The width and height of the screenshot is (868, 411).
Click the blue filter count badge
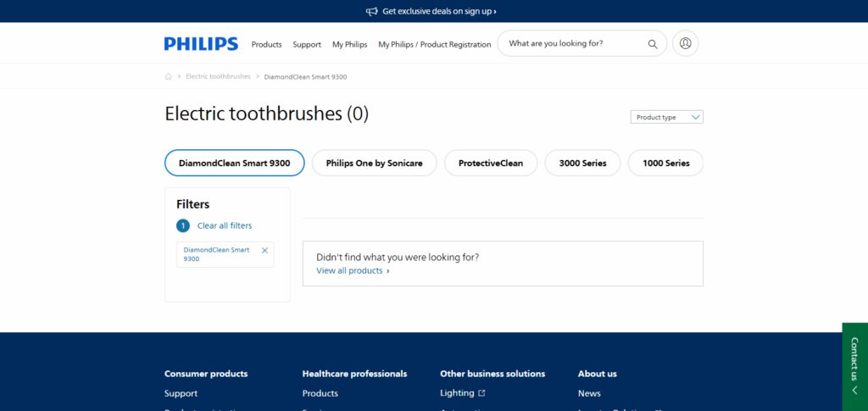(183, 225)
